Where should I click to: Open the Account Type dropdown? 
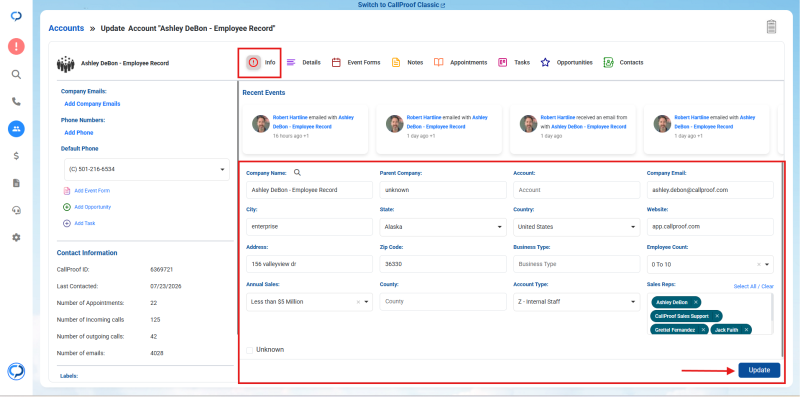[x=577, y=302]
